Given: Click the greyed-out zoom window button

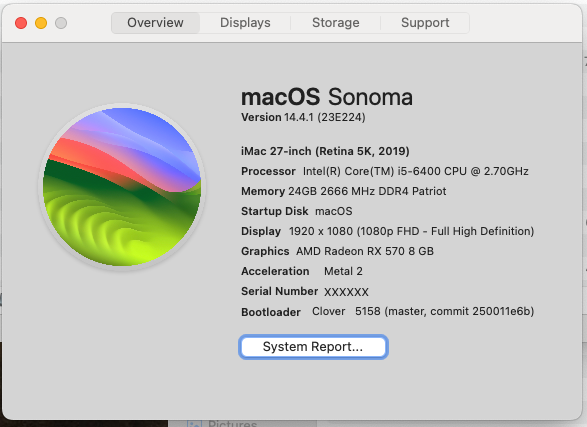Looking at the screenshot, I should tap(61, 23).
